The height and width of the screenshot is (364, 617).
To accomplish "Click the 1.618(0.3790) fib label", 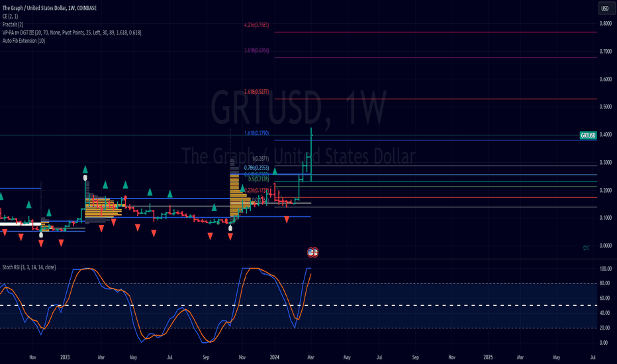I will point(257,134).
